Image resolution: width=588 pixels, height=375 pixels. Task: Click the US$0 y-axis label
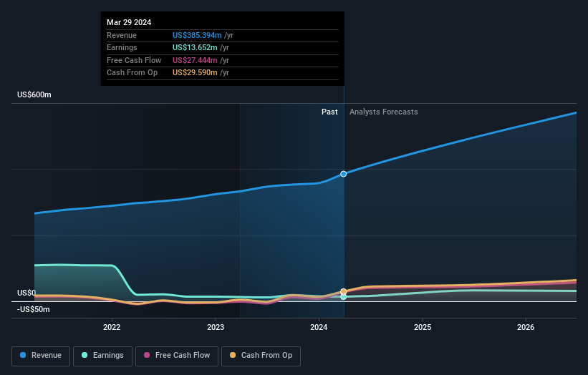pyautogui.click(x=26, y=293)
